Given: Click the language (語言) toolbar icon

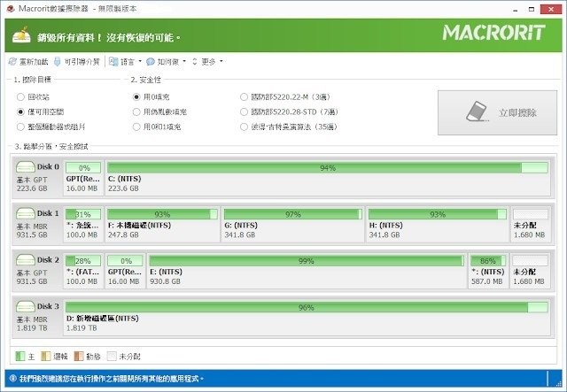Looking at the screenshot, I should pyautogui.click(x=113, y=62).
